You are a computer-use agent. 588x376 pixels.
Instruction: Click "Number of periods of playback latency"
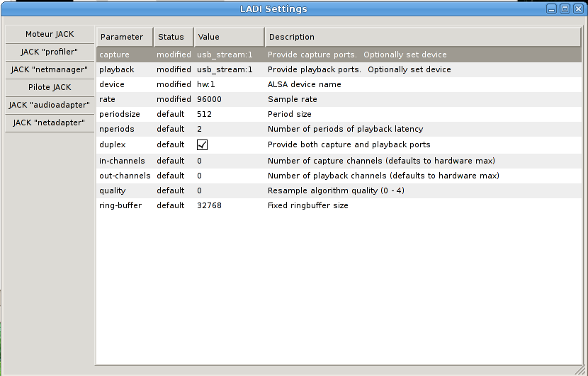[x=346, y=129]
